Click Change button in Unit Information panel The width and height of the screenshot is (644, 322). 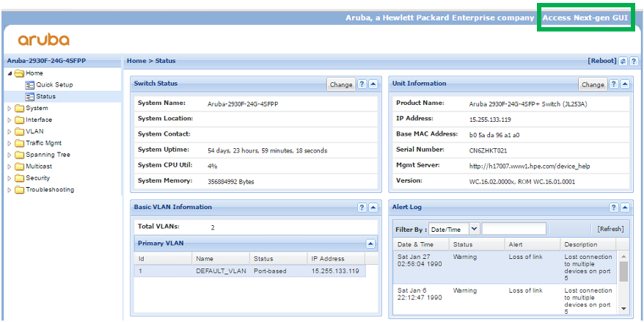pos(593,84)
